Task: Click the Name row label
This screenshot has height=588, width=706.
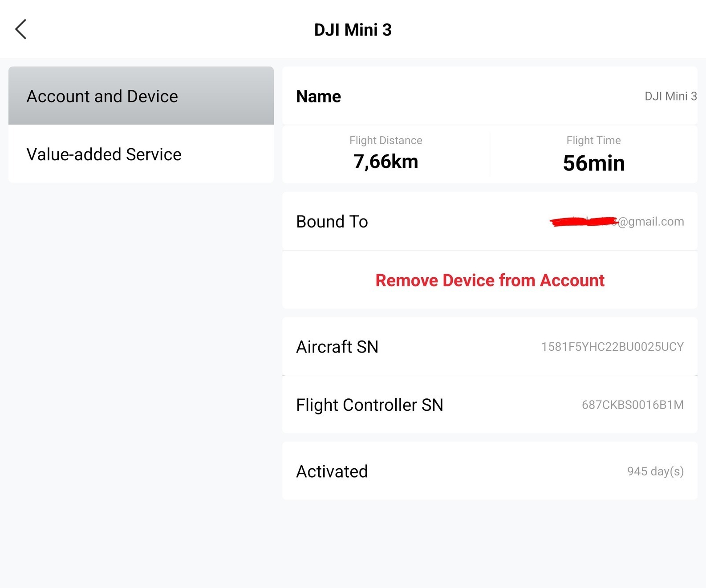Action: tap(318, 97)
